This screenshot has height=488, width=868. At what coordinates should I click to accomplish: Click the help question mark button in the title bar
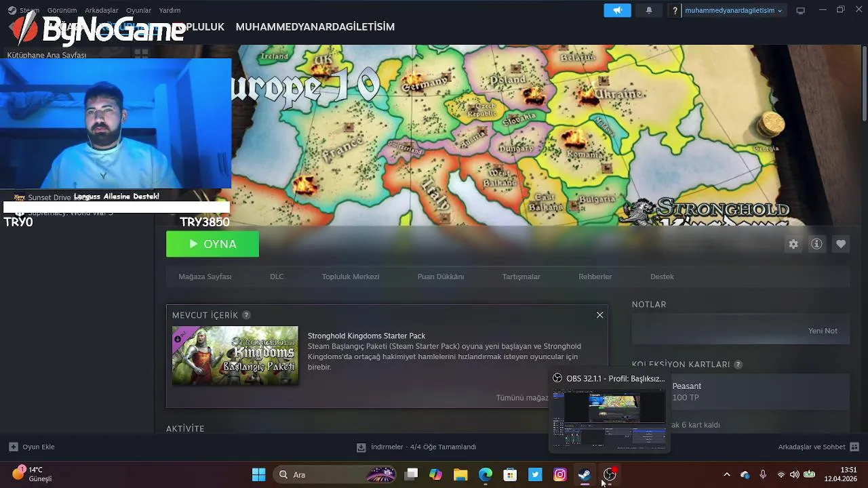pyautogui.click(x=674, y=10)
